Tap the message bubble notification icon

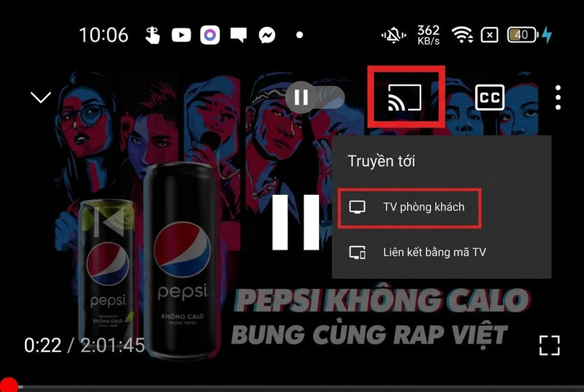pos(239,35)
